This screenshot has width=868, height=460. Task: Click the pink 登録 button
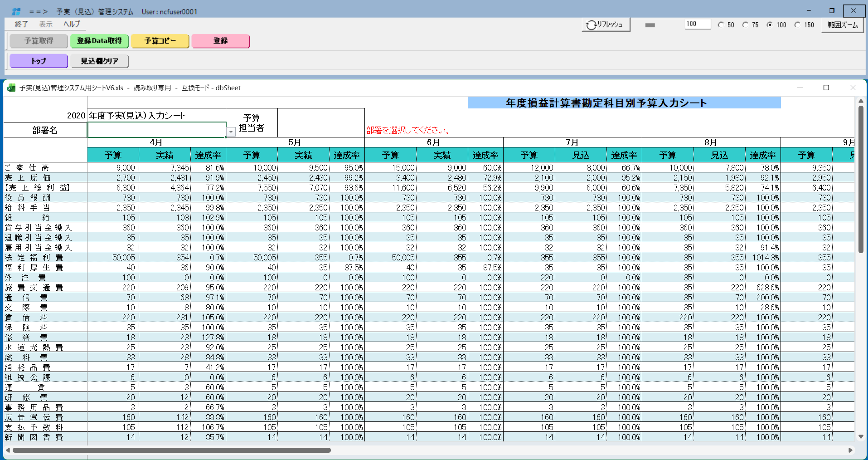[x=220, y=41]
